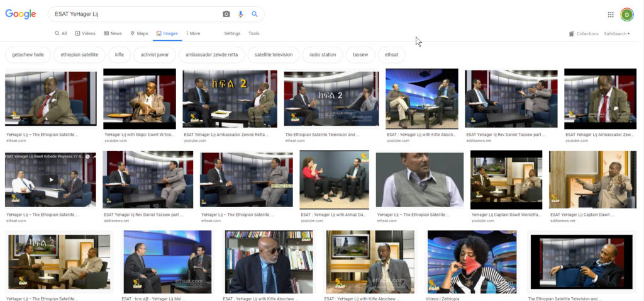644x301 pixels.
Task: Start voice search with microphone icon
Action: point(241,14)
